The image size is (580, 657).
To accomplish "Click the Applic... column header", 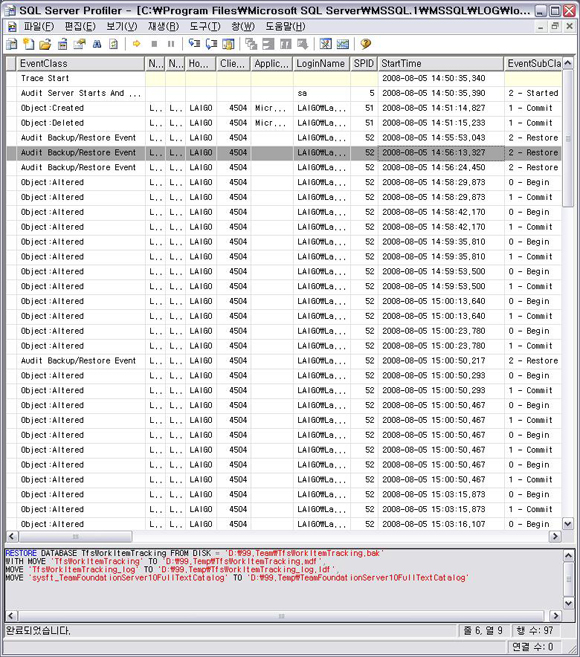I will (272, 64).
